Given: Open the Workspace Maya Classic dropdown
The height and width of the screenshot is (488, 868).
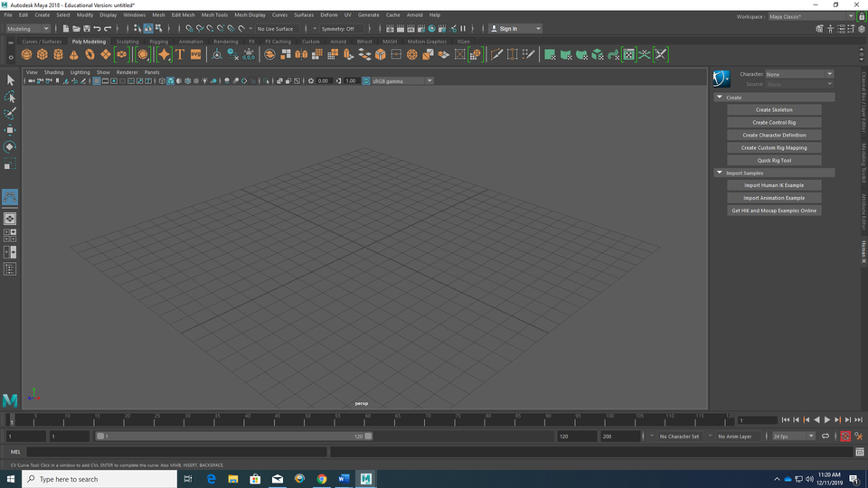Looking at the screenshot, I should [x=811, y=16].
